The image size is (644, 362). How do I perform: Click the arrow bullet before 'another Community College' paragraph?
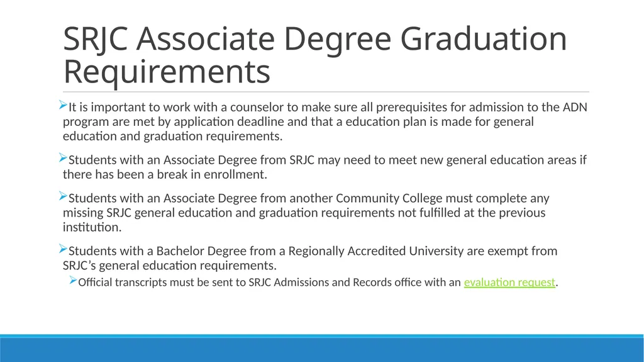click(x=63, y=196)
